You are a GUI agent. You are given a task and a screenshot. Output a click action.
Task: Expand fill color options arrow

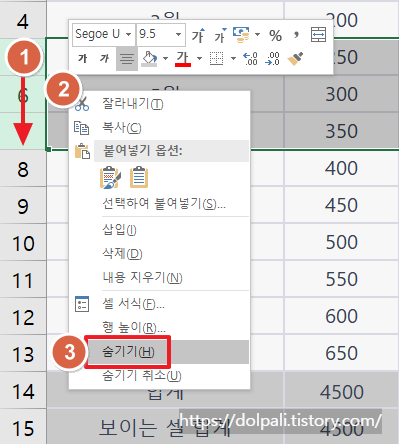pos(165,59)
